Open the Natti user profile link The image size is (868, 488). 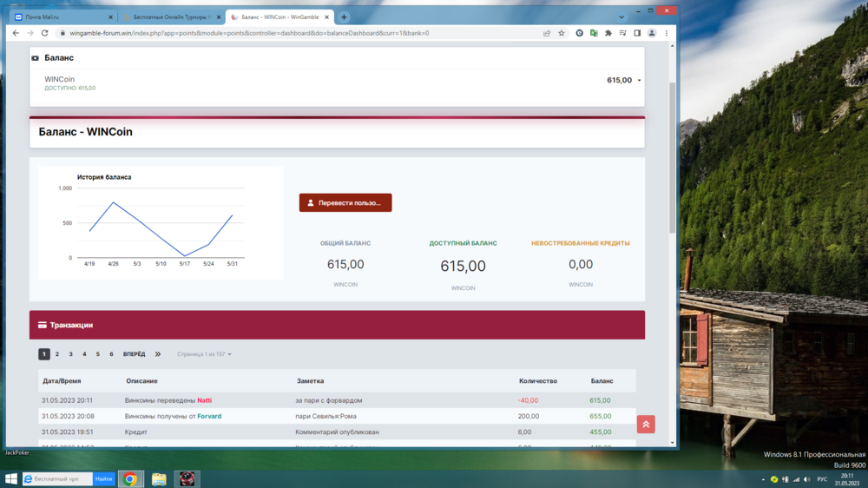point(204,400)
